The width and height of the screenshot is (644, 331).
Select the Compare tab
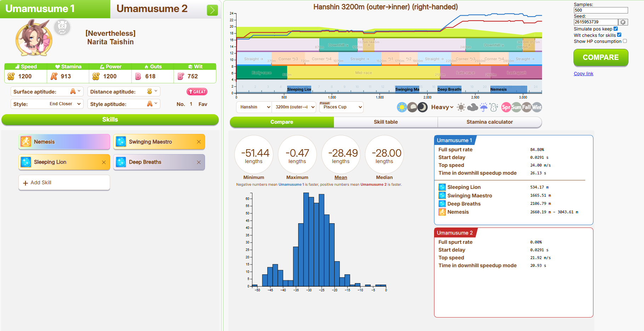pos(282,122)
